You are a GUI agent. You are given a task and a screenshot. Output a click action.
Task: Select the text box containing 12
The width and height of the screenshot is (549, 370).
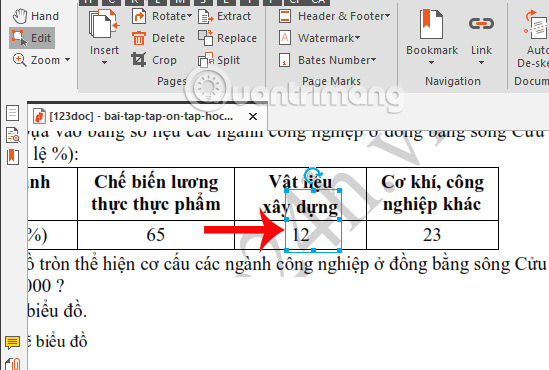(313, 221)
